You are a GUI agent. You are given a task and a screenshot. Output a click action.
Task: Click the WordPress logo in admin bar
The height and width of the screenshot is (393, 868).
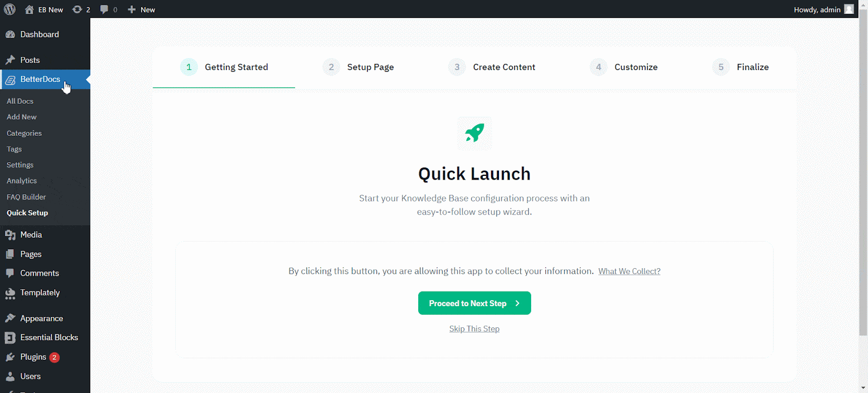pyautogui.click(x=10, y=9)
